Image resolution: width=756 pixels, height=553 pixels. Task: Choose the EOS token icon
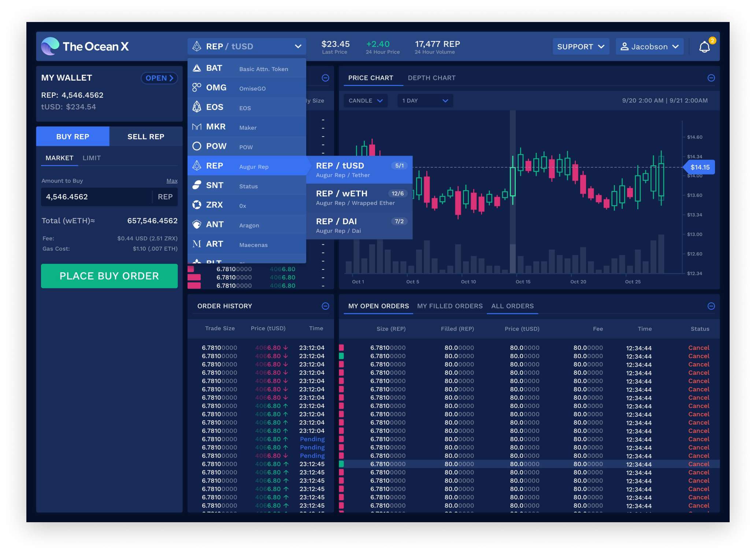pos(197,107)
